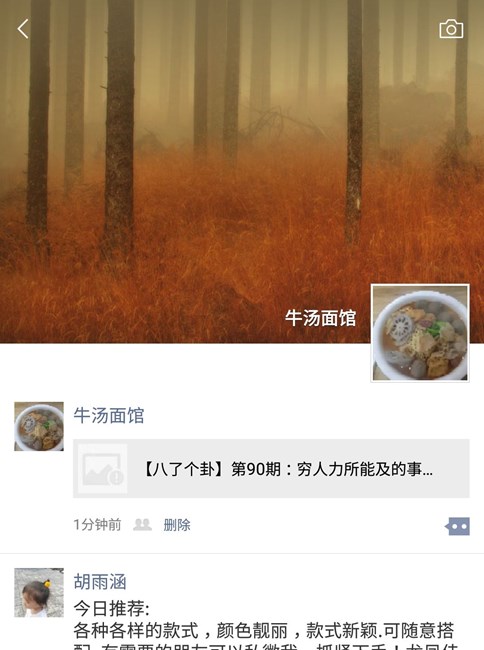This screenshot has width=484, height=650.
Task: Go back using the top-left arrow
Action: coord(23,29)
